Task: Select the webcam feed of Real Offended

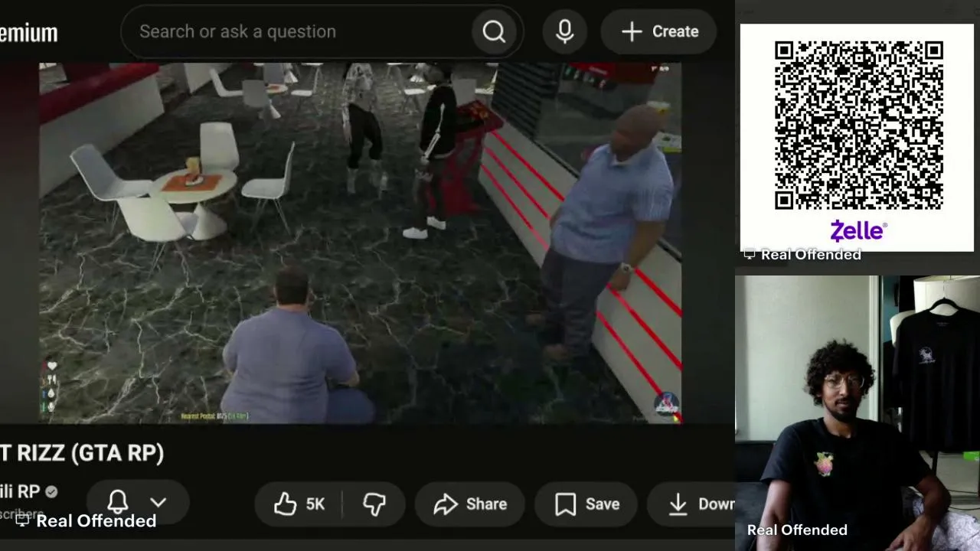Action: tap(857, 413)
